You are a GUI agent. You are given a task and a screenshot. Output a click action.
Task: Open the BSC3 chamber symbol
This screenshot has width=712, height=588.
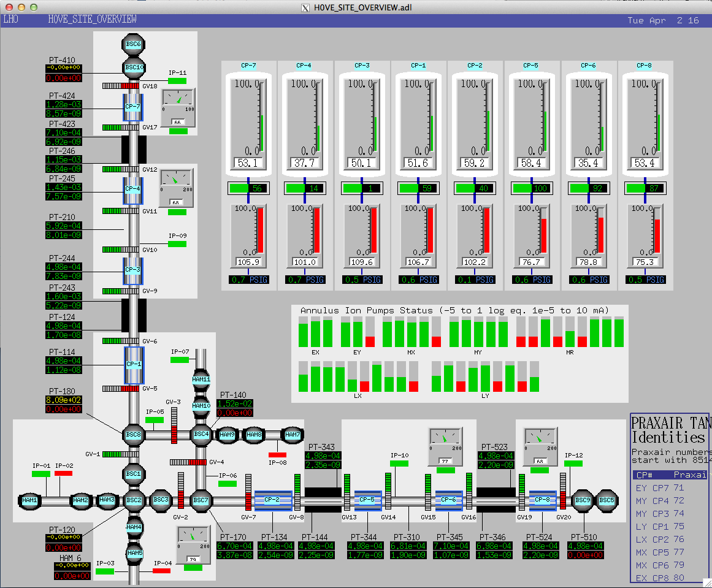[161, 500]
